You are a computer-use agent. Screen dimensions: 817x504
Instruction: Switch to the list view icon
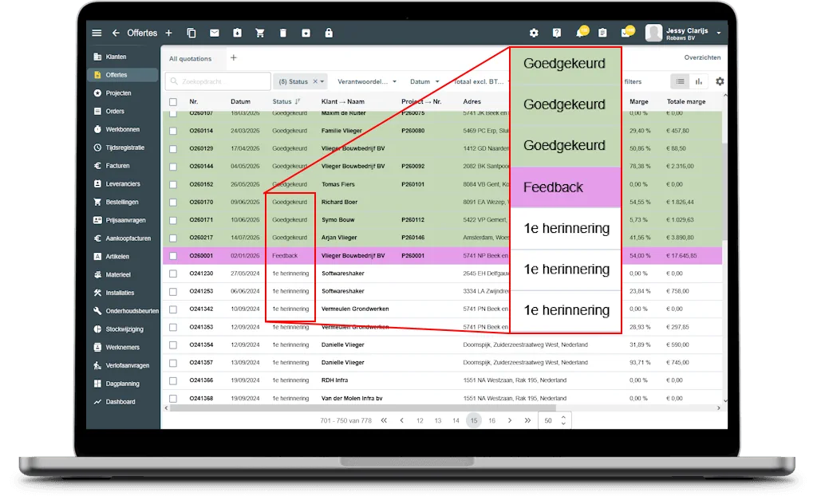[681, 81]
